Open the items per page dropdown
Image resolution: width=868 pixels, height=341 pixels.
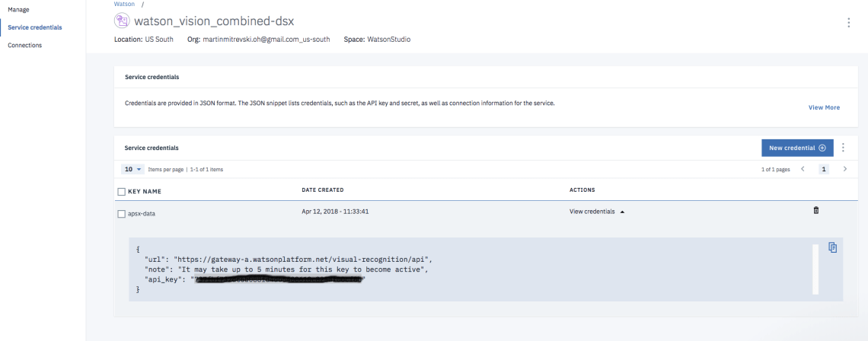pyautogui.click(x=132, y=169)
